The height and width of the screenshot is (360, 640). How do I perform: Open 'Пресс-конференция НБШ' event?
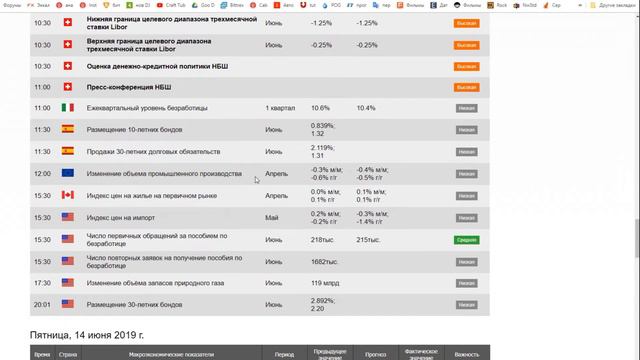[x=129, y=87]
